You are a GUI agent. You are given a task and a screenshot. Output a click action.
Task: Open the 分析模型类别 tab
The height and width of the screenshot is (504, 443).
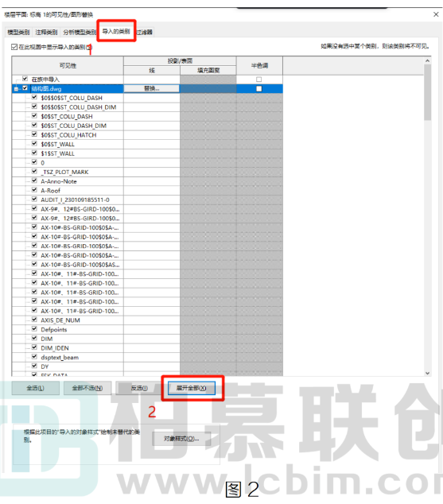click(x=80, y=32)
